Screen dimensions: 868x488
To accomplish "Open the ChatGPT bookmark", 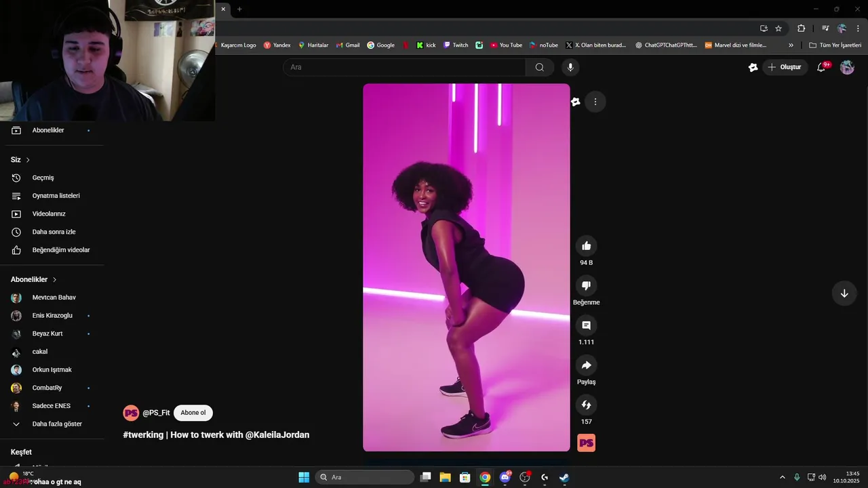I will [666, 45].
